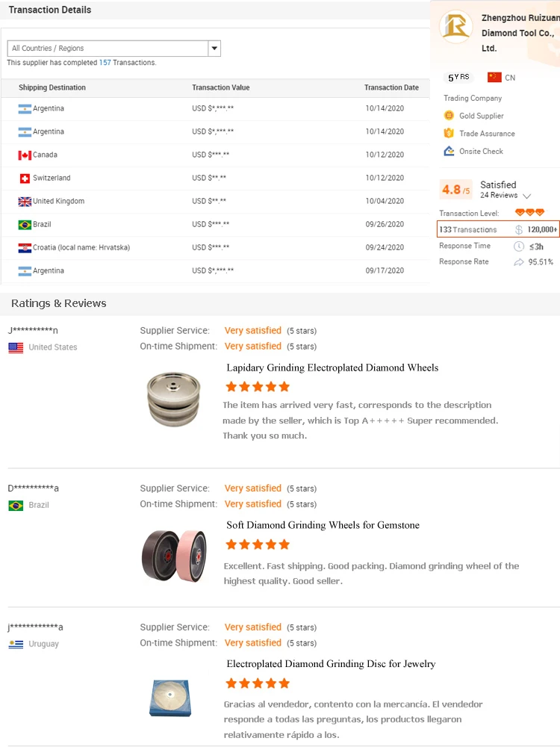This screenshot has height=747, width=560.
Task: Click the China flag icon
Action: (x=494, y=77)
